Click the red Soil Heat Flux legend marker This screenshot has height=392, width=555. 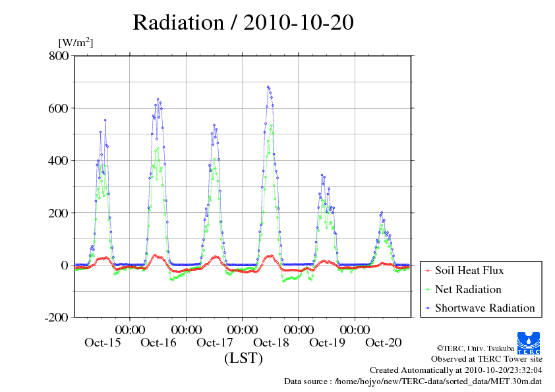[428, 271]
